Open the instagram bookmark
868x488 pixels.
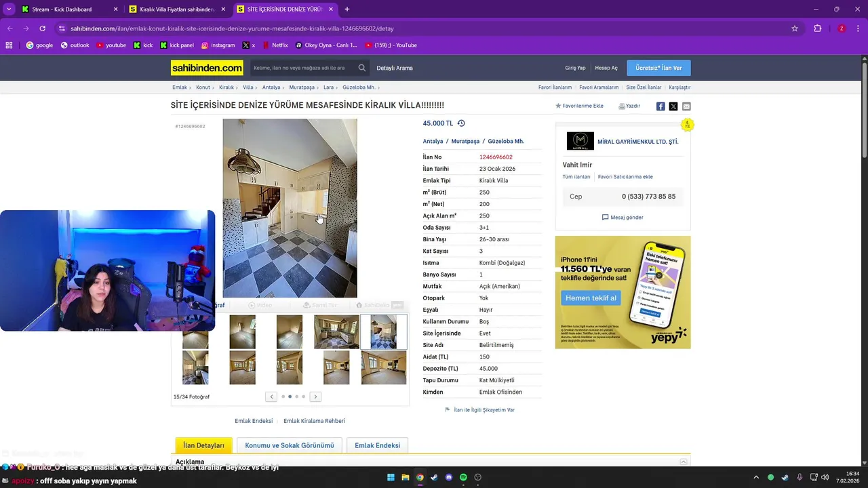pos(218,45)
